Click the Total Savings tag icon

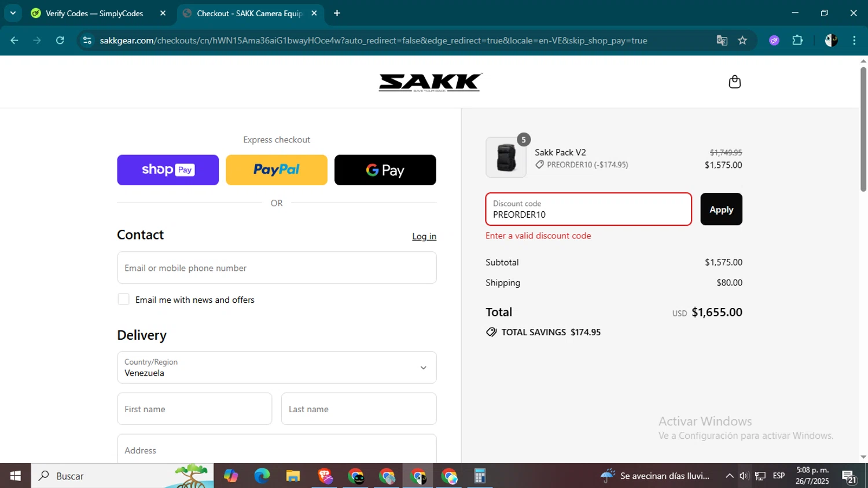pyautogui.click(x=491, y=332)
